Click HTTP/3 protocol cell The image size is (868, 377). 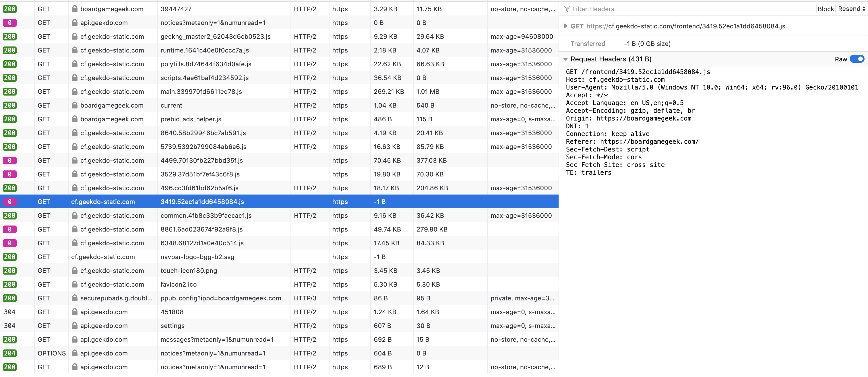point(305,298)
